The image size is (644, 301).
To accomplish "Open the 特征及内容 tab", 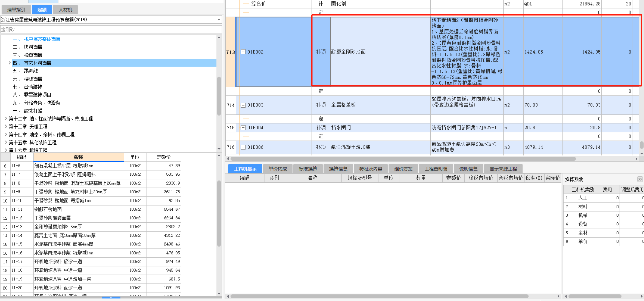I will coord(371,169).
